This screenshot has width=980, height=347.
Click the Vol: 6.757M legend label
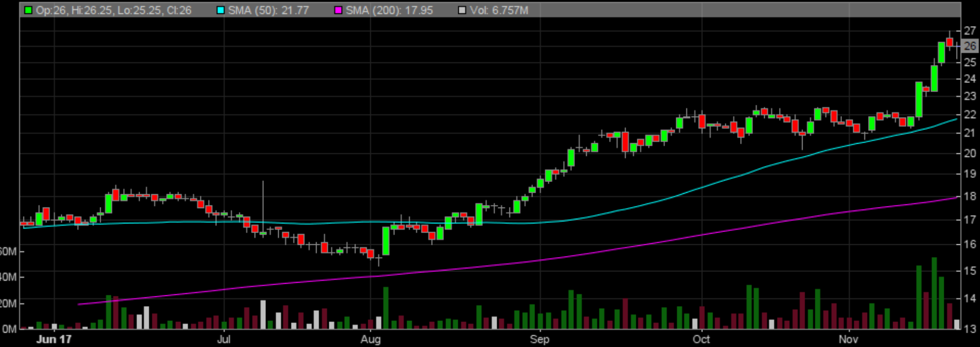pyautogui.click(x=499, y=10)
